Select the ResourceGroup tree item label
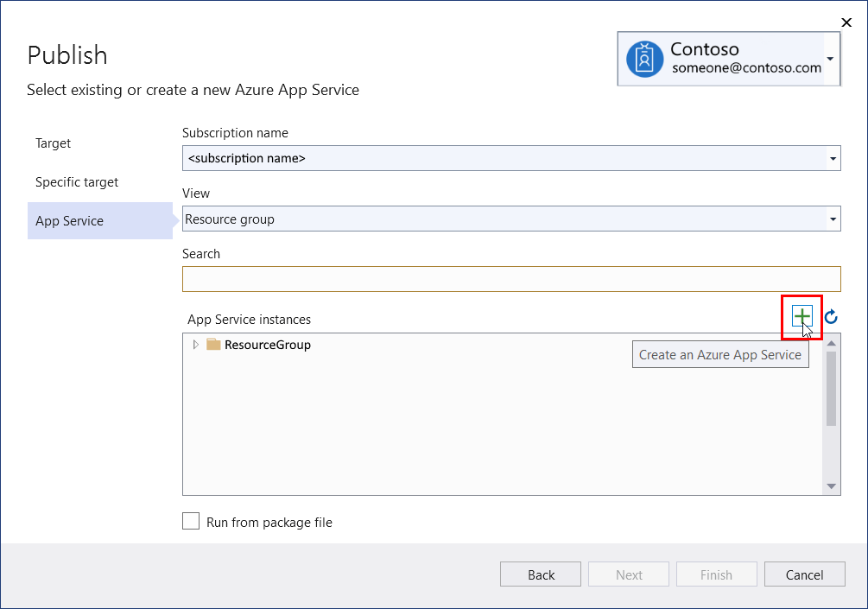 268,345
